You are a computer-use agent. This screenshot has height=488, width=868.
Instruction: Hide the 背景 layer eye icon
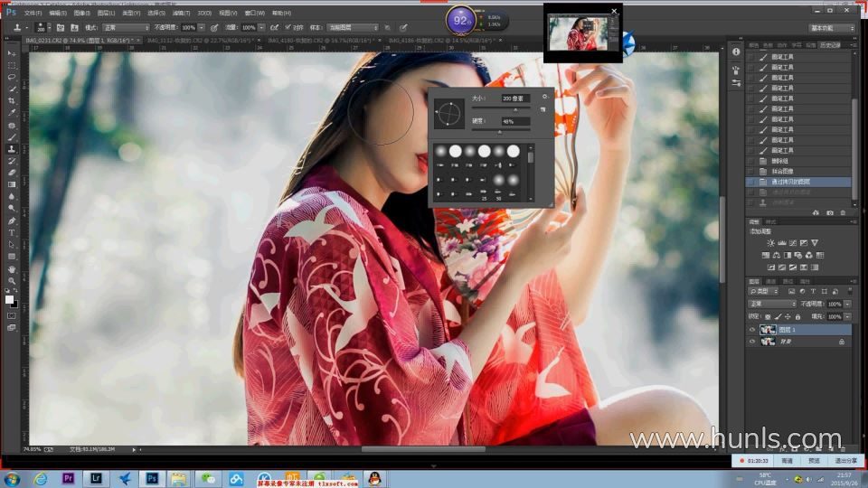[751, 342]
